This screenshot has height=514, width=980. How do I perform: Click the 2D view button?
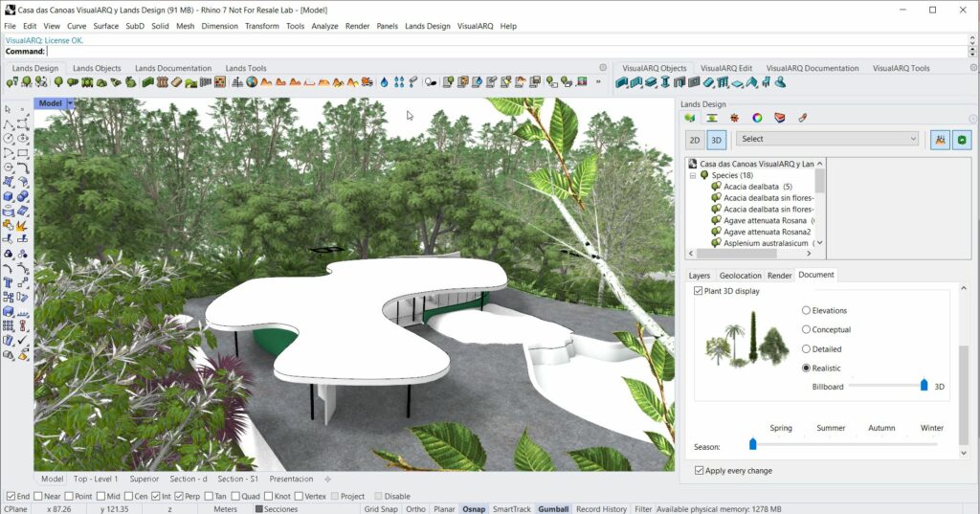click(x=695, y=140)
